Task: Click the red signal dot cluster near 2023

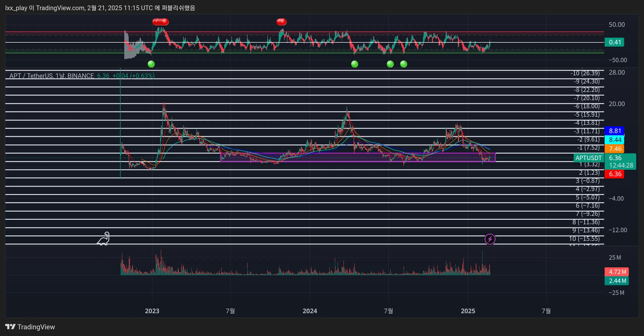Action: pos(160,22)
